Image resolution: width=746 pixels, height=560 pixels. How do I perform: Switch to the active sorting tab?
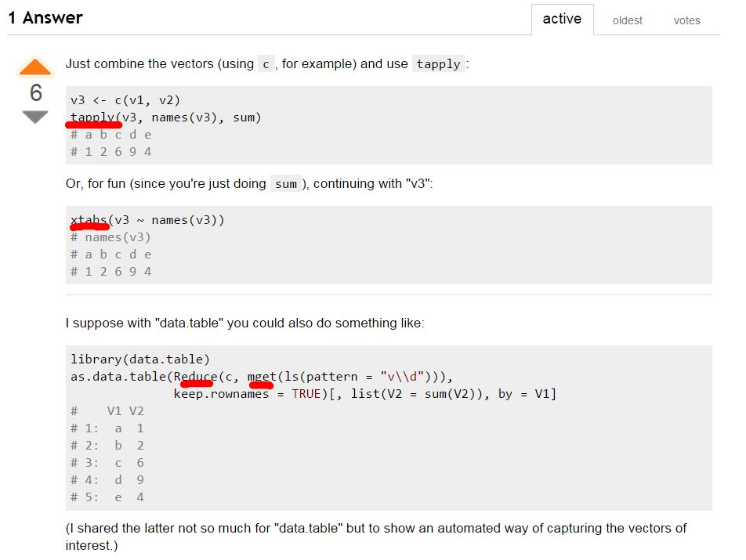tap(562, 19)
